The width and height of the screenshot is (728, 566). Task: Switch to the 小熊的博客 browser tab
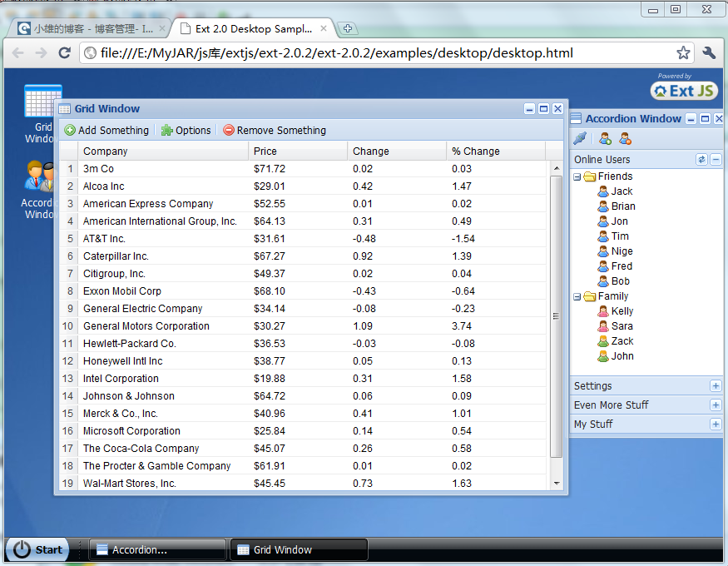(83, 26)
